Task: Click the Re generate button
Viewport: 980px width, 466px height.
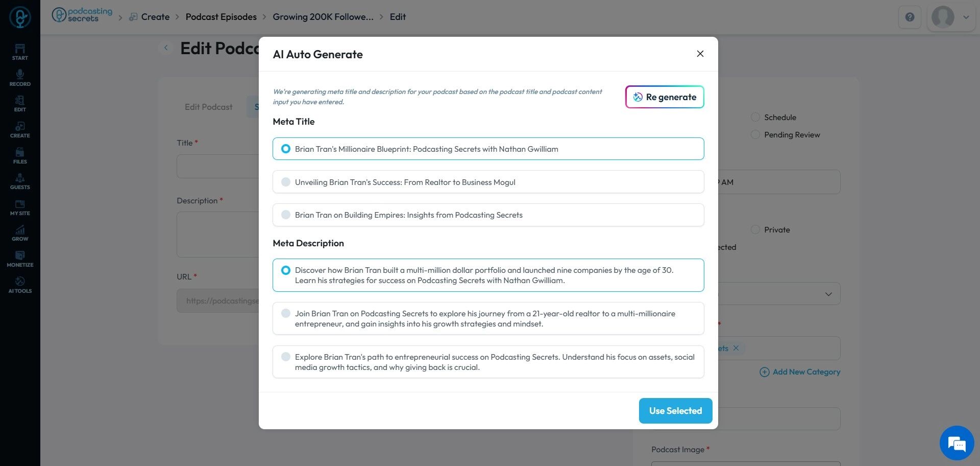Action: tap(665, 97)
